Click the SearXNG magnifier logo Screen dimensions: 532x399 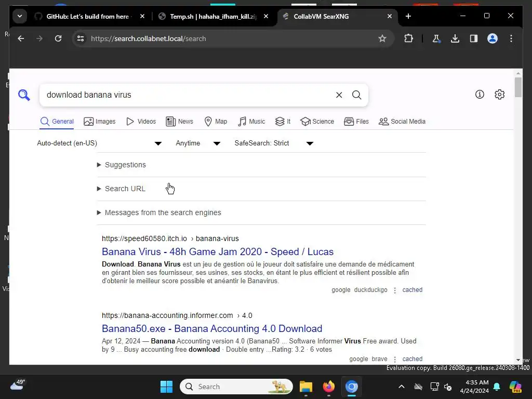[x=24, y=95]
